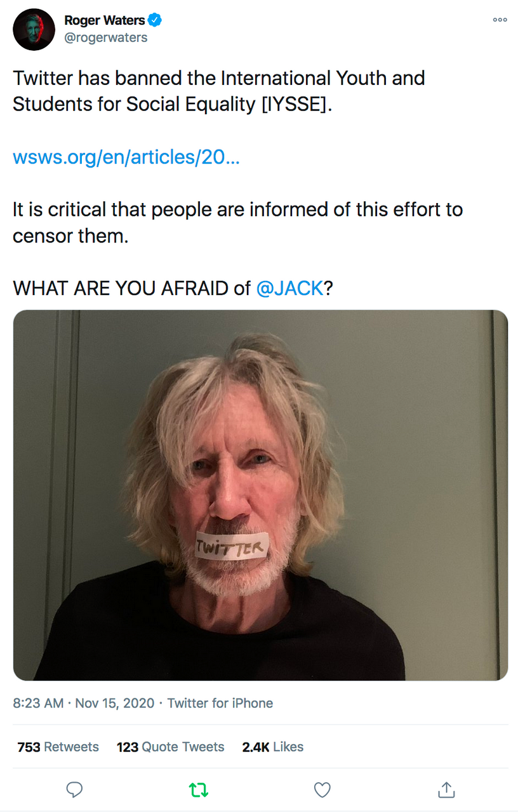
Task: Click the Roger Waters display name
Action: [x=104, y=20]
